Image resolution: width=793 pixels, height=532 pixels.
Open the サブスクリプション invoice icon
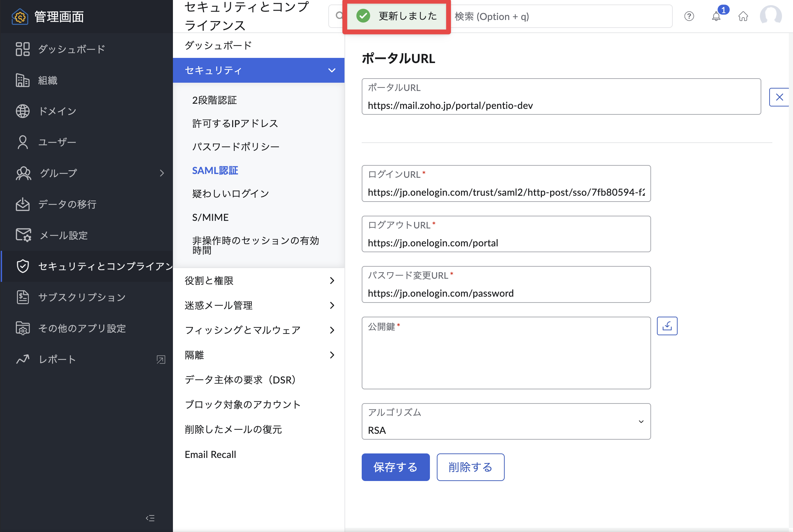point(23,297)
